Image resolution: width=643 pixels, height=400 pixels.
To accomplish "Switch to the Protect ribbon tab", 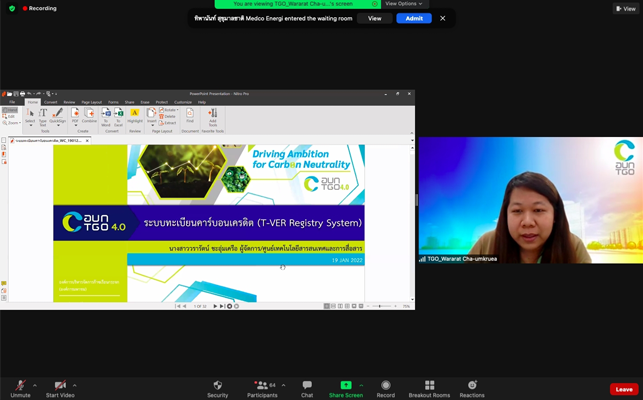I will 162,102.
